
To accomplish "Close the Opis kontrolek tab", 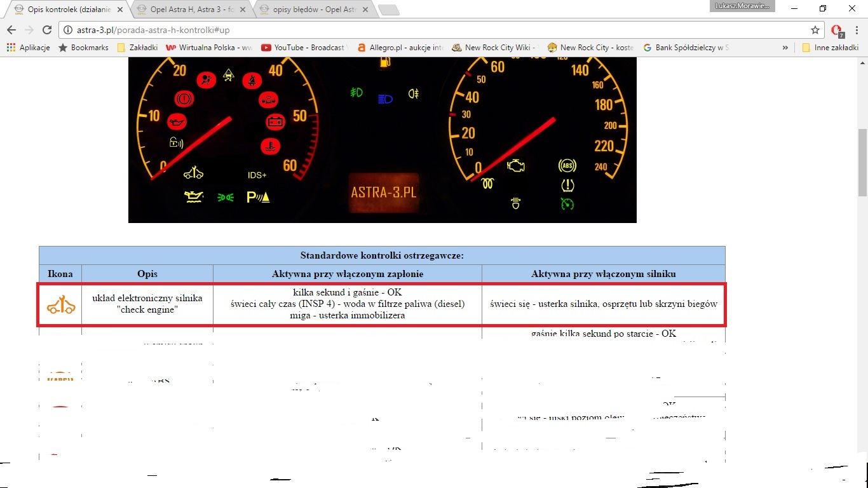I will (x=120, y=10).
